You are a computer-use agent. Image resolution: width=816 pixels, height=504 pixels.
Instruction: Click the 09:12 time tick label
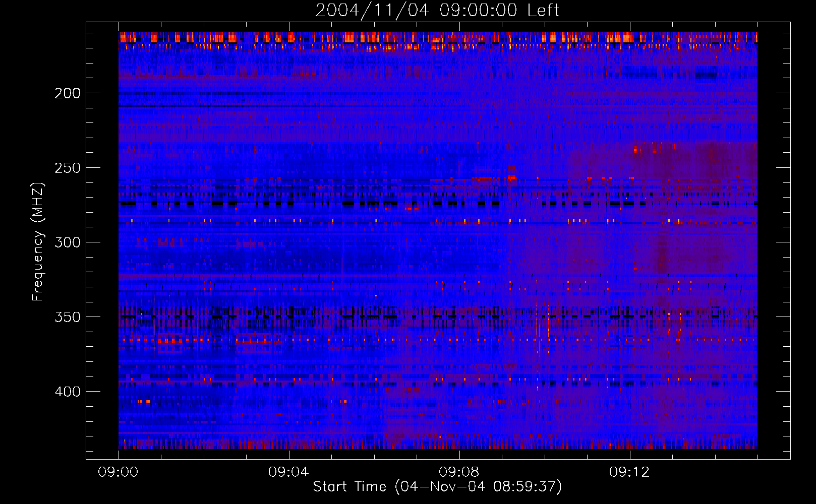(629, 472)
